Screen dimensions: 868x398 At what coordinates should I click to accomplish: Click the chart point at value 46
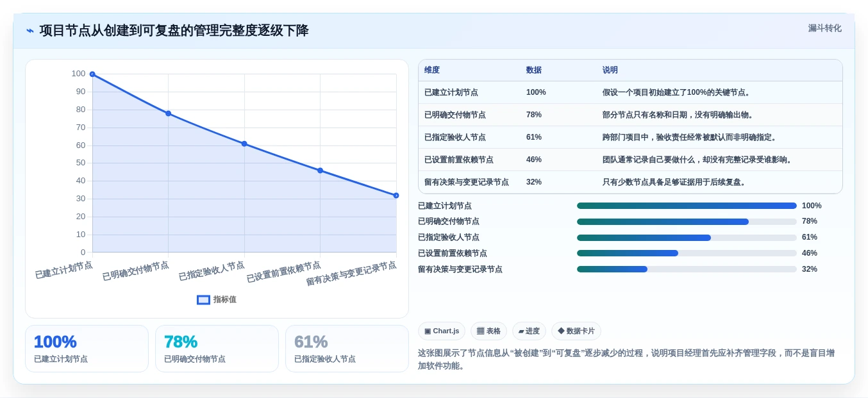click(320, 170)
